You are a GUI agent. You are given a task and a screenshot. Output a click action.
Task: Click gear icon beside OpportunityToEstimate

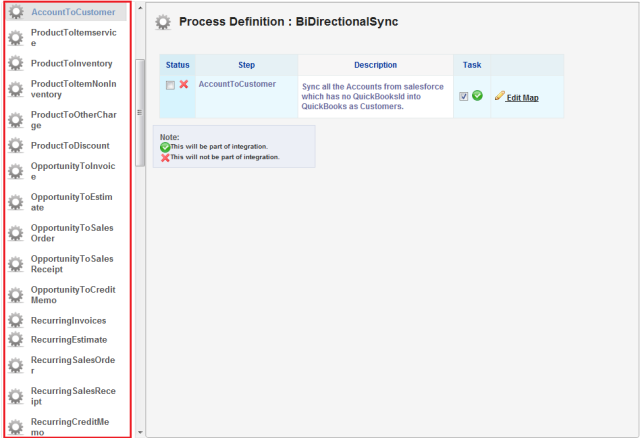(15, 202)
